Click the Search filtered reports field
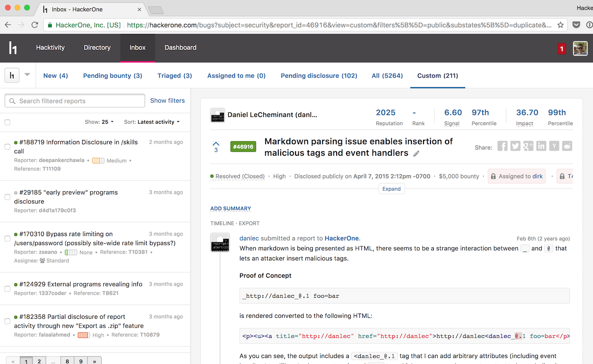 [75, 101]
